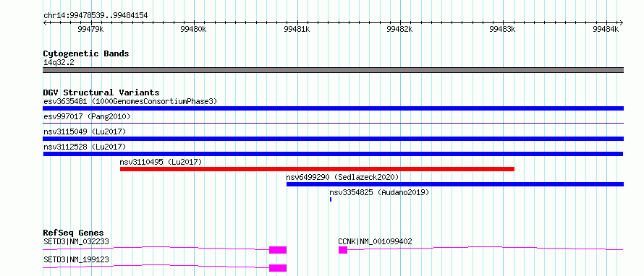Viewport: 644px width, 276px height.
Task: Select the 99481k ruler tick label
Action: (x=297, y=29)
